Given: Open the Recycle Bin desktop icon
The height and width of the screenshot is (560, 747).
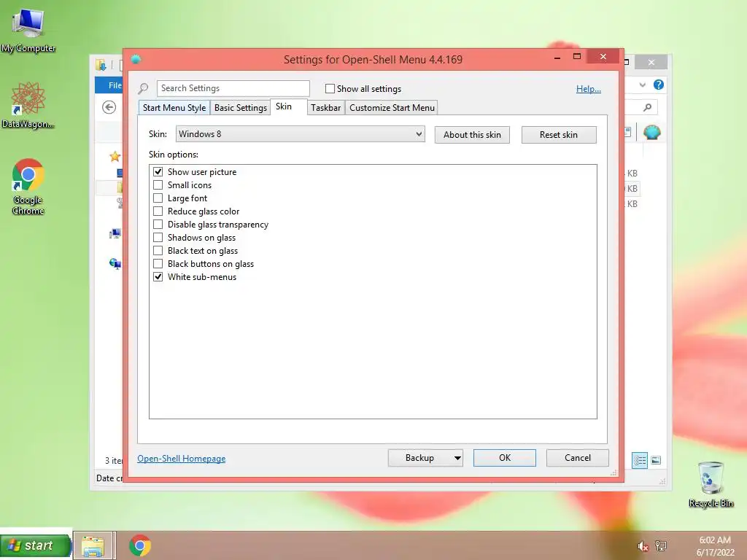Looking at the screenshot, I should point(711,484).
